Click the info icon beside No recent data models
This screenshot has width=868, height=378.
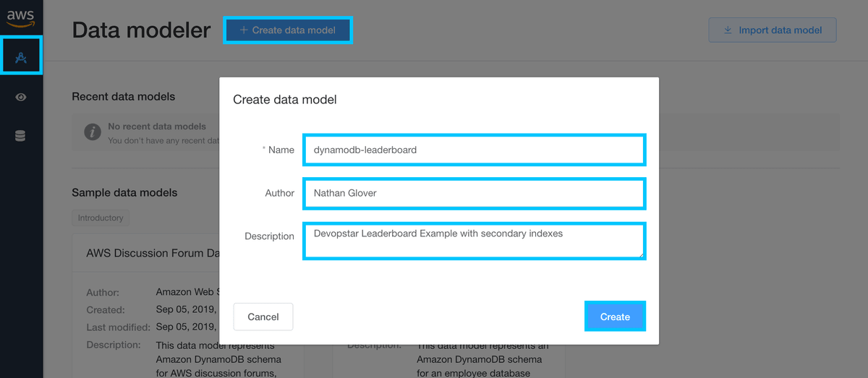click(x=92, y=132)
